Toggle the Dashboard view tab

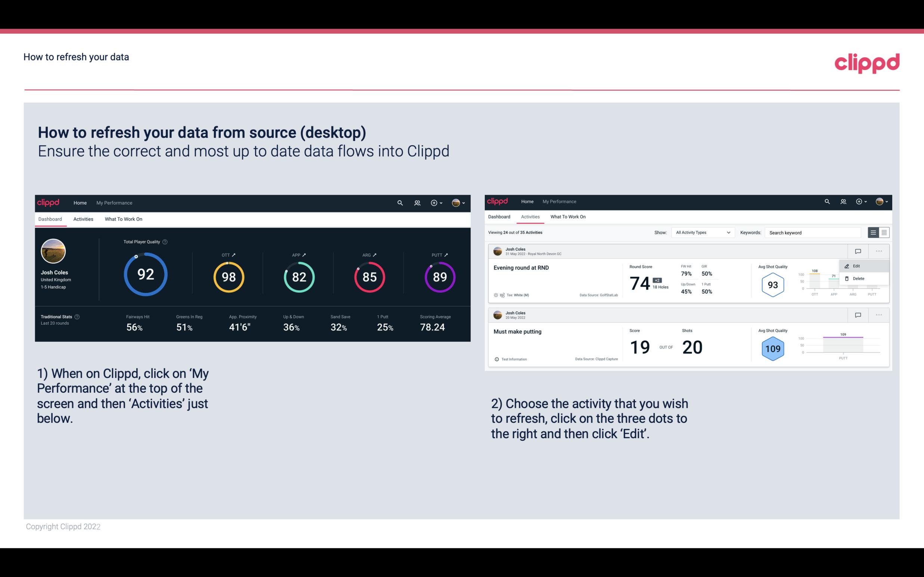pos(50,218)
